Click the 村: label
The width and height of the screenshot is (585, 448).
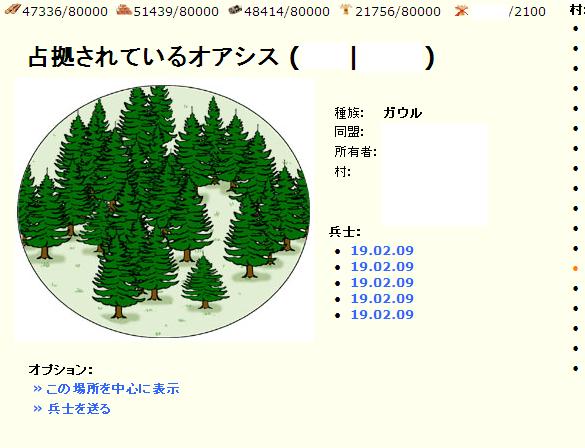(342, 172)
